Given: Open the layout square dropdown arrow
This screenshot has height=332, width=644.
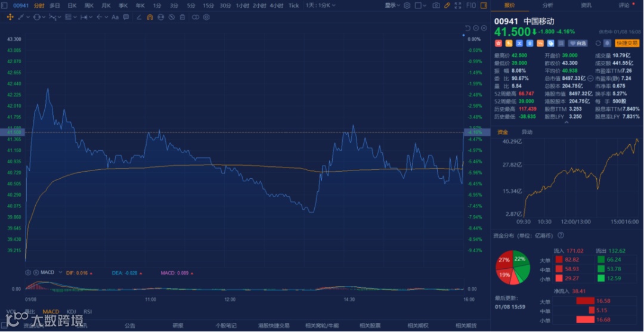Looking at the screenshot, I should click(x=425, y=5).
